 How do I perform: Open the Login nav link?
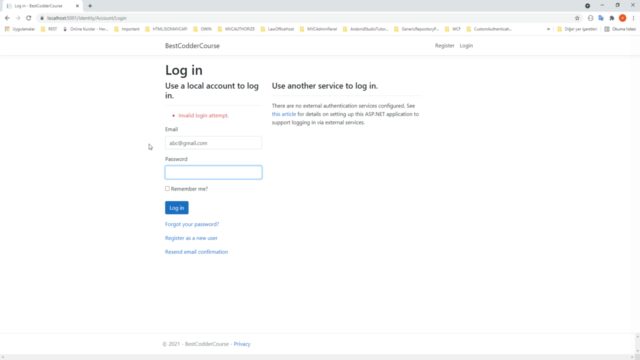(x=466, y=46)
